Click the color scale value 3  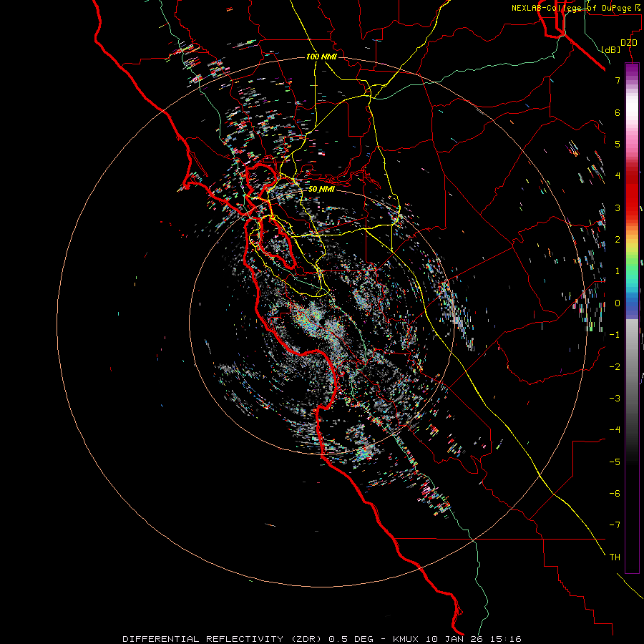[x=618, y=208]
